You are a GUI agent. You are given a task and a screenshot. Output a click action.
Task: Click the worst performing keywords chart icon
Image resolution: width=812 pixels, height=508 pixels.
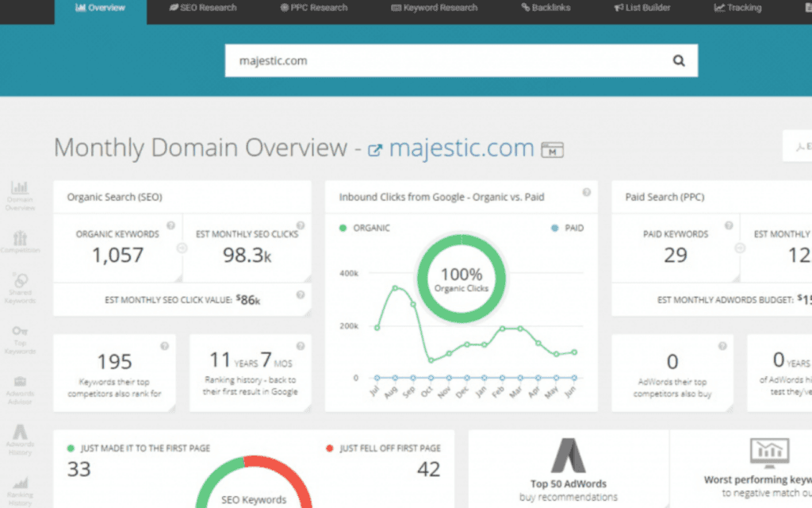[769, 452]
